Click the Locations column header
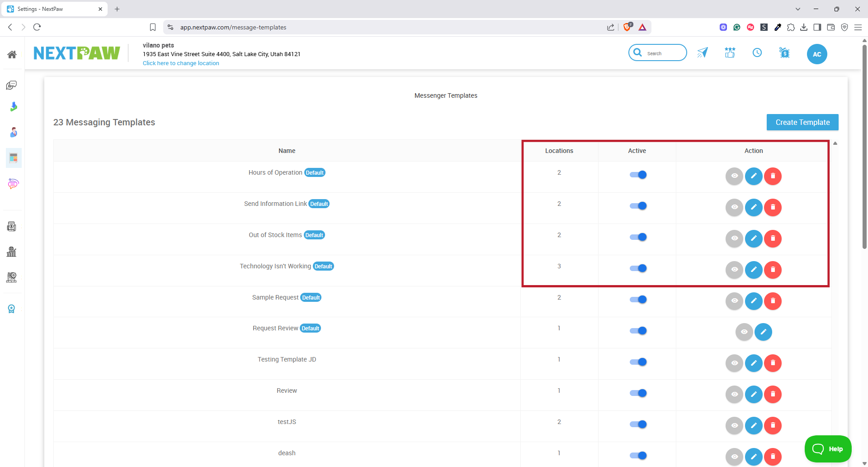The height and width of the screenshot is (467, 868). click(559, 151)
